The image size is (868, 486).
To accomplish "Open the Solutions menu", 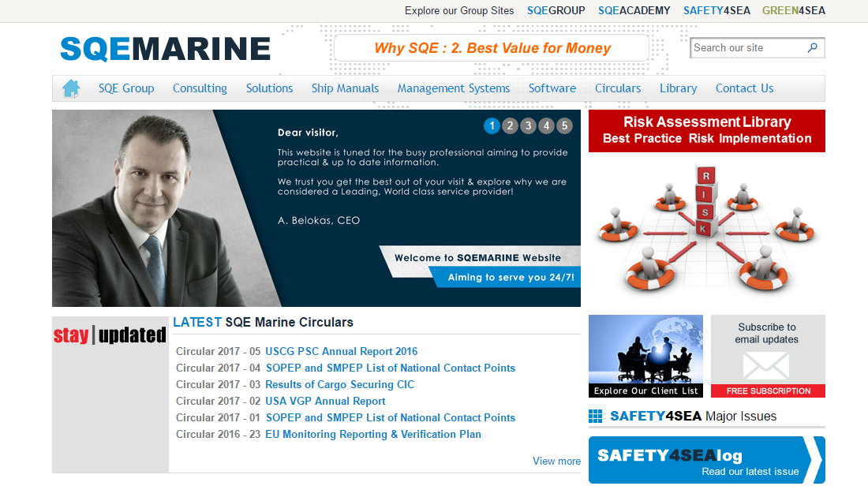I will point(270,88).
